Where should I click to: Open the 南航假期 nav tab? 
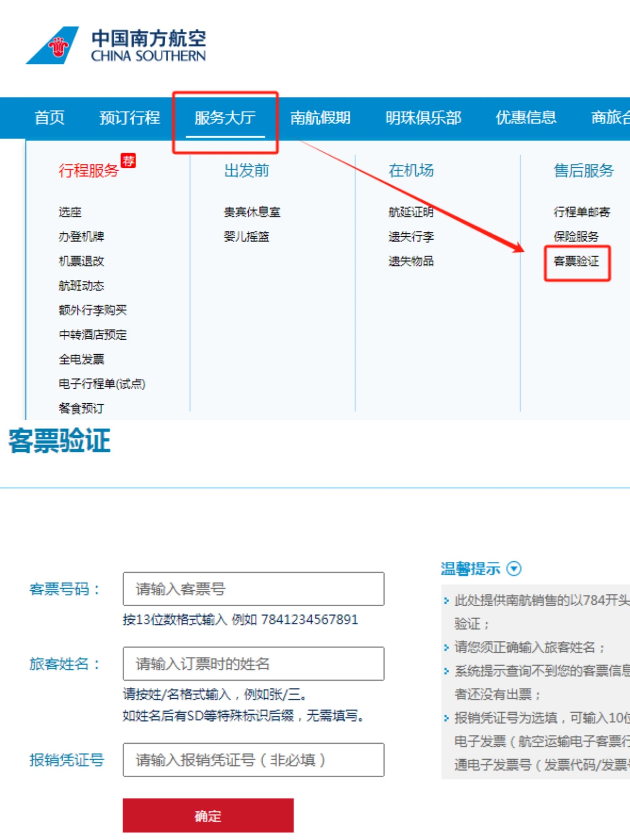(320, 118)
